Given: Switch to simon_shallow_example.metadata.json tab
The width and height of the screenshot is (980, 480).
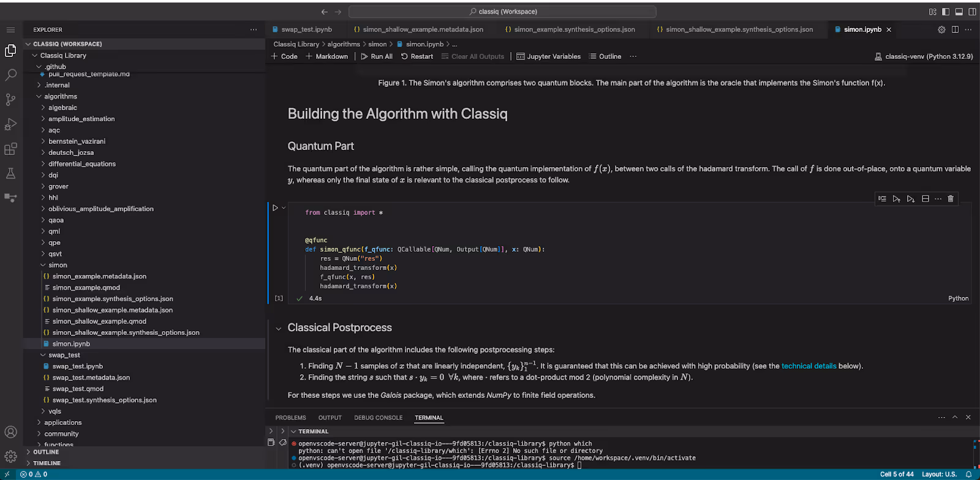Looking at the screenshot, I should tap(423, 29).
